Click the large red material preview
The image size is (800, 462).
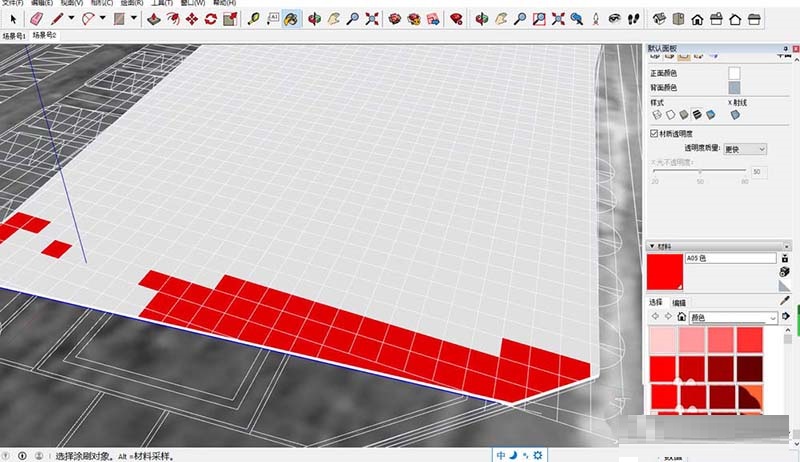click(665, 272)
